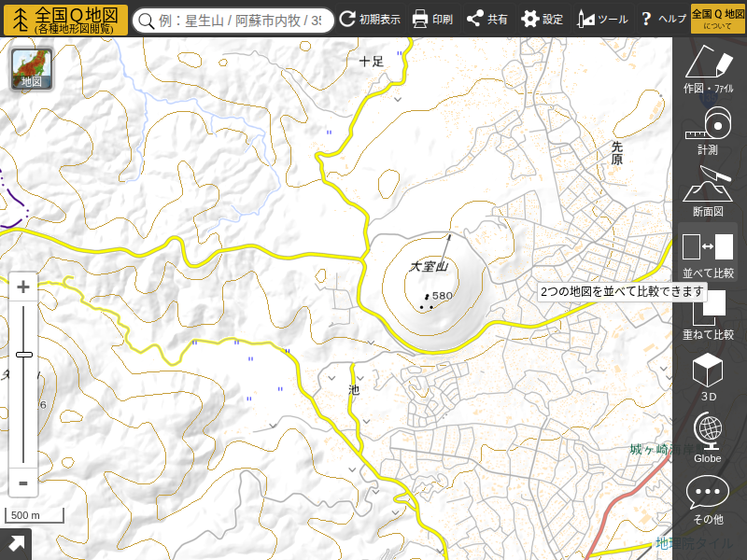Expand panel with bottom-left arrow button
747x560 pixels.
(16, 544)
